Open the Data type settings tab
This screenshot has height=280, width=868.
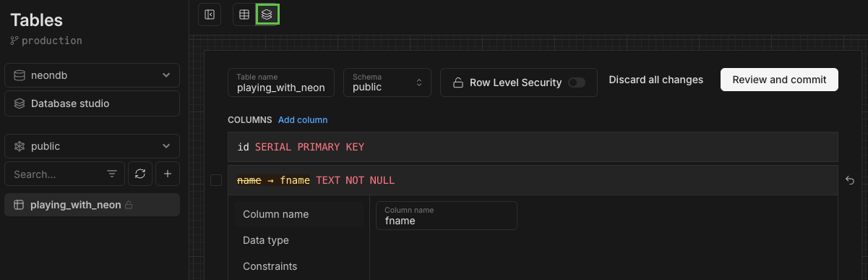(298, 240)
